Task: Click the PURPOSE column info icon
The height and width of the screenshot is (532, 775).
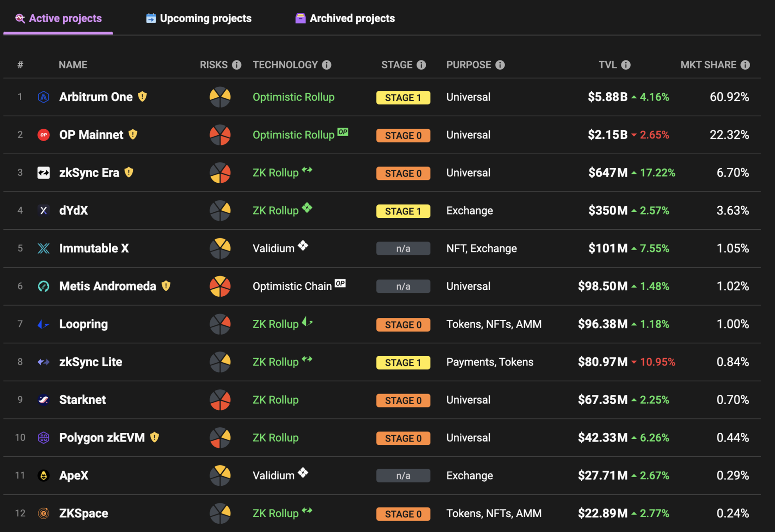Action: coord(500,65)
